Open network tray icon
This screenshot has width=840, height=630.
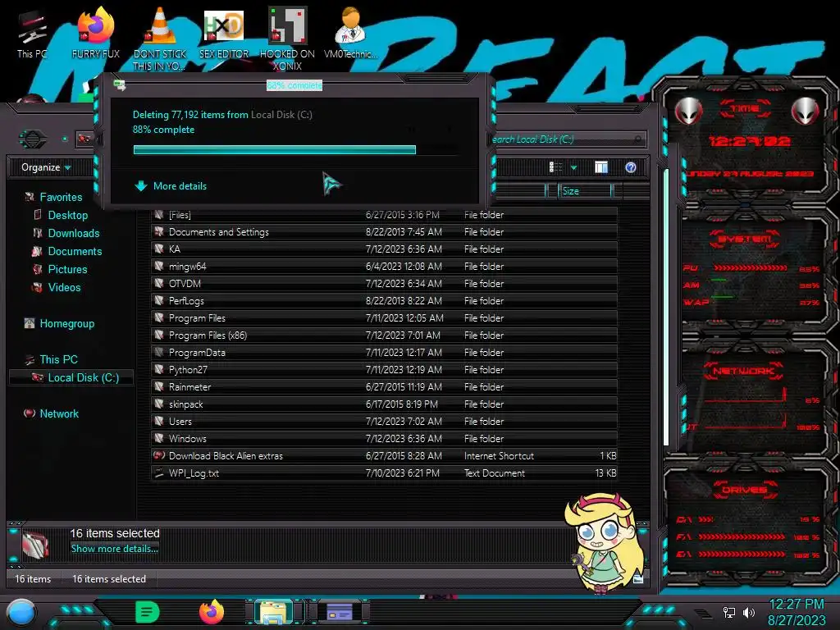pos(728,612)
